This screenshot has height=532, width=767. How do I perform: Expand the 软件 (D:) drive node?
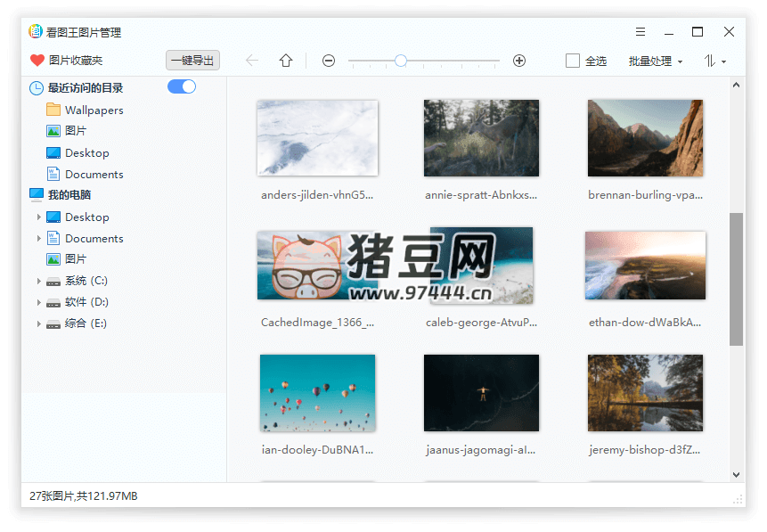click(38, 302)
